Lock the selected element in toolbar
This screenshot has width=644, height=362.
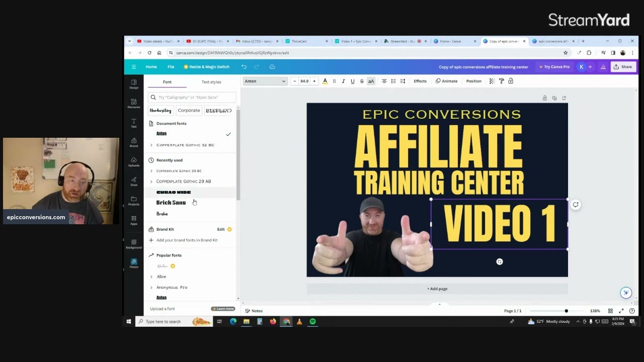click(510, 81)
